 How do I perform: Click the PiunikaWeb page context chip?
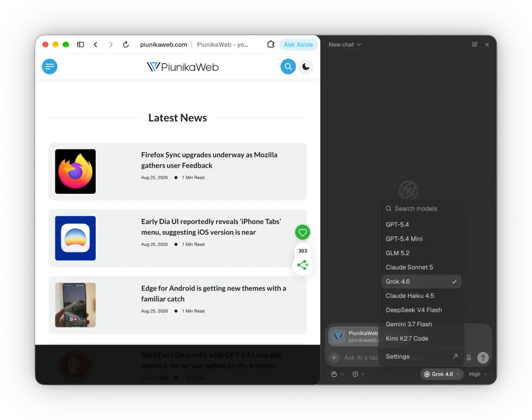[355, 336]
